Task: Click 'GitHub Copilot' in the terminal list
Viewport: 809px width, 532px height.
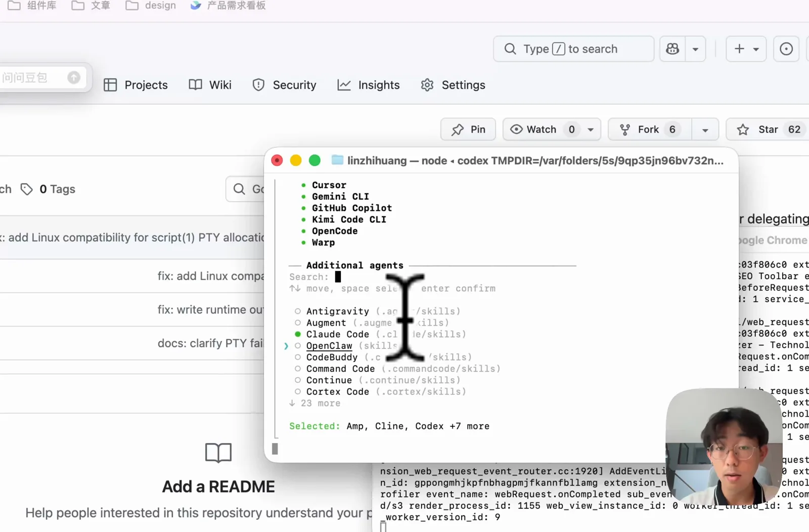Action: tap(352, 208)
